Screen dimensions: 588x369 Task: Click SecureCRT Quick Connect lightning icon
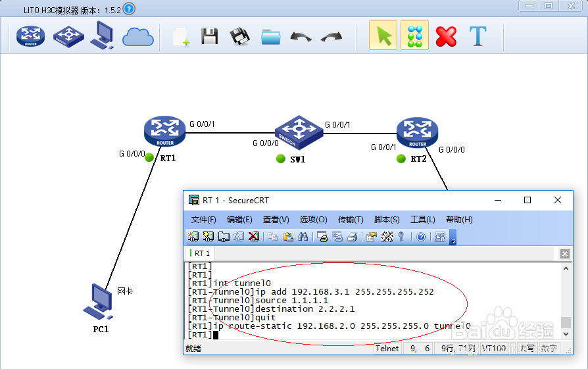click(x=208, y=237)
